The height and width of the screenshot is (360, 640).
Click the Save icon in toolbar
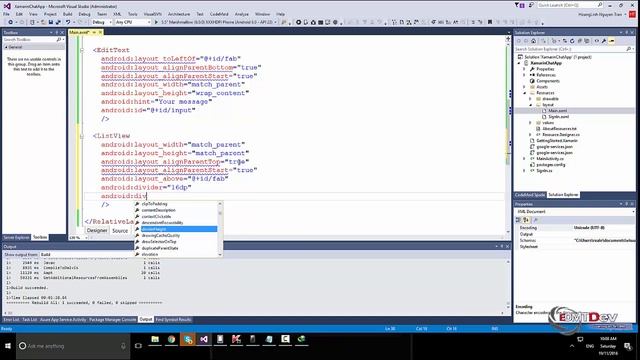point(51,22)
